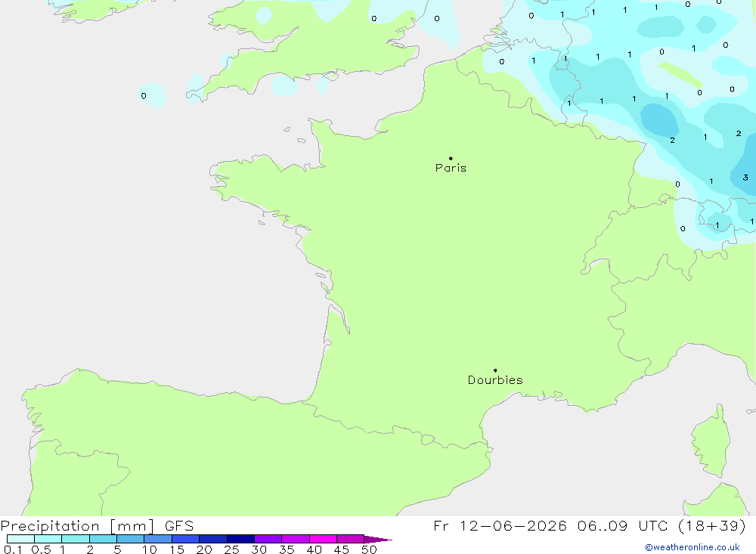
Task: Click the (18+39) forecast run text
Action: click(x=711, y=525)
